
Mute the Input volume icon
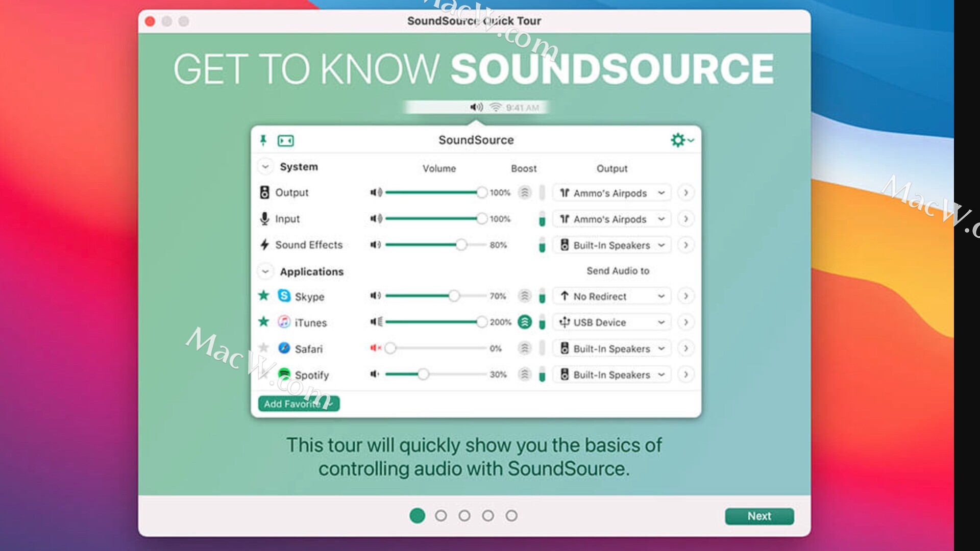pyautogui.click(x=376, y=219)
